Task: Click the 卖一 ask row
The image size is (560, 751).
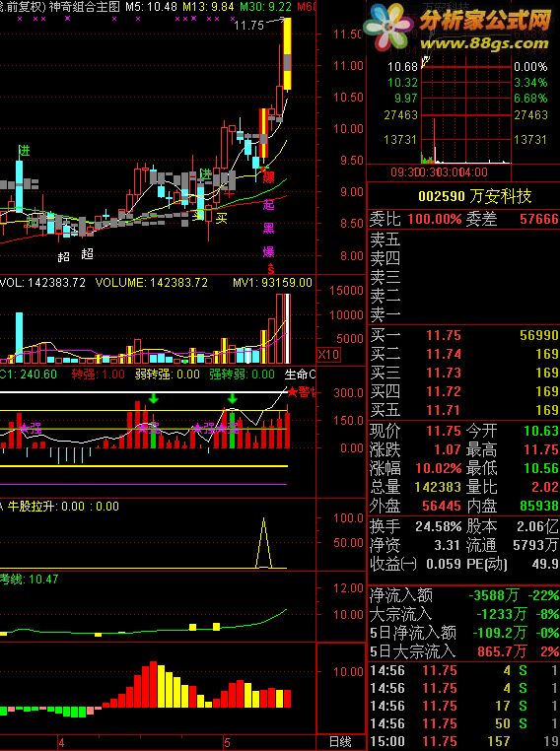Action: tap(463, 314)
